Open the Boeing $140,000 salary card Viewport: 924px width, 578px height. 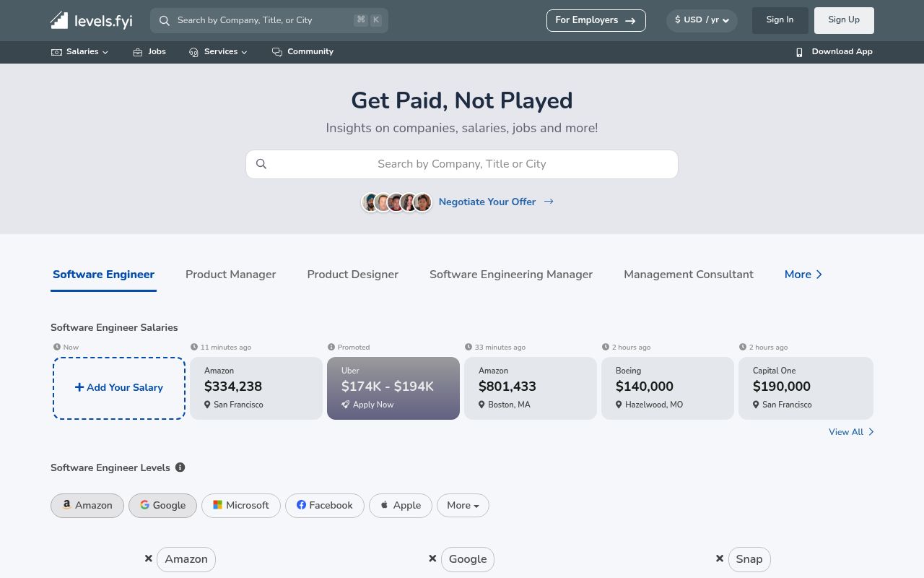pyautogui.click(x=668, y=388)
